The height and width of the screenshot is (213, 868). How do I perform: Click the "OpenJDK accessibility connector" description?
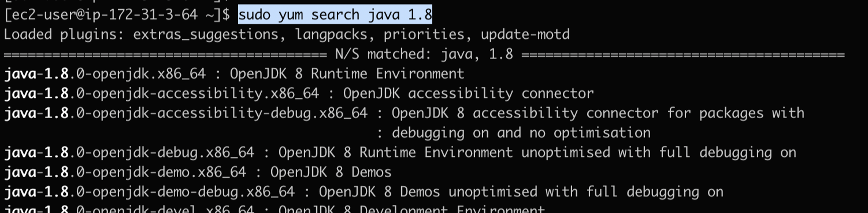[x=469, y=94]
